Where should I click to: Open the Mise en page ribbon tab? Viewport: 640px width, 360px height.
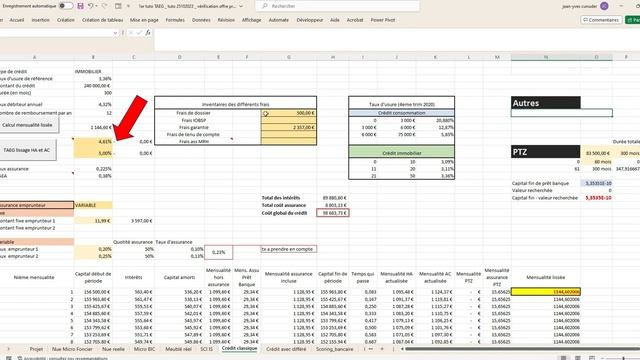144,20
